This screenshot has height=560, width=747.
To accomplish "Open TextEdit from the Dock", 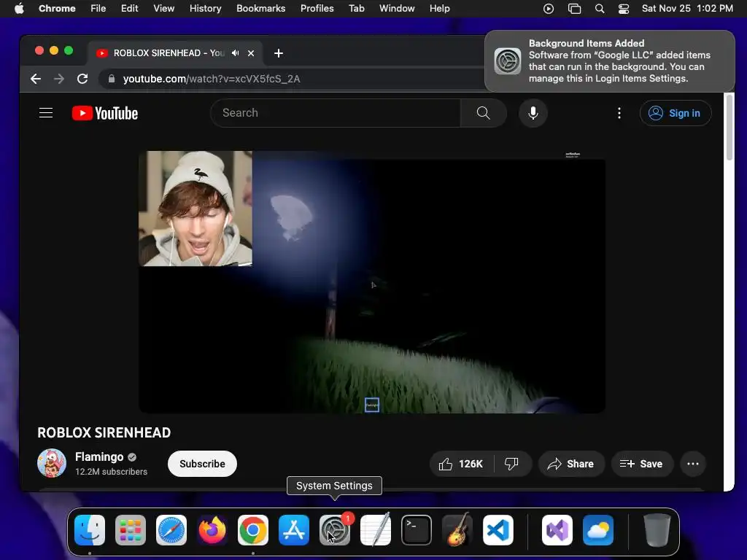I will point(376,530).
